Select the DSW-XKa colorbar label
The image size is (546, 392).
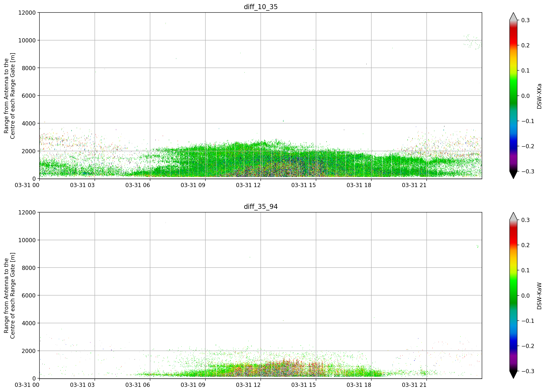pos(539,96)
